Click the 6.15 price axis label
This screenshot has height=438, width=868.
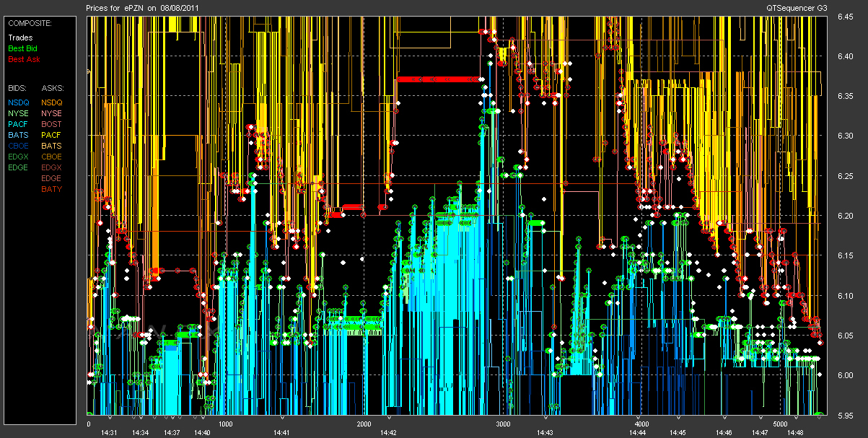coord(845,255)
